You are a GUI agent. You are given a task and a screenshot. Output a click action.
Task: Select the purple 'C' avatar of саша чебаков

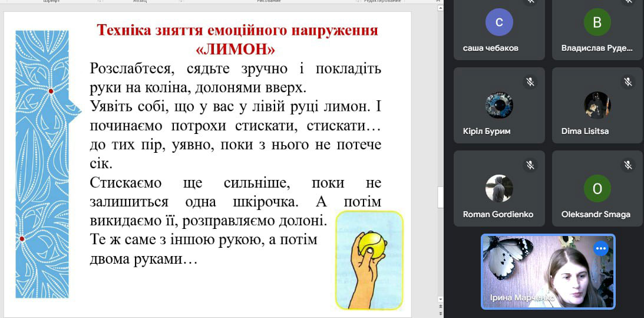499,22
